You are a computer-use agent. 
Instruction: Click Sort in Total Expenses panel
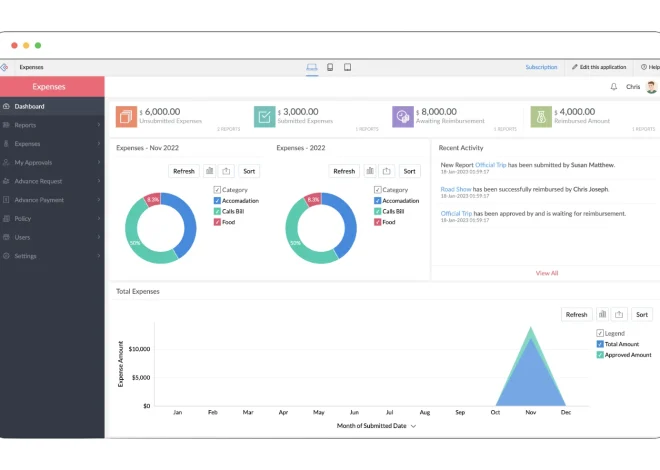[642, 314]
